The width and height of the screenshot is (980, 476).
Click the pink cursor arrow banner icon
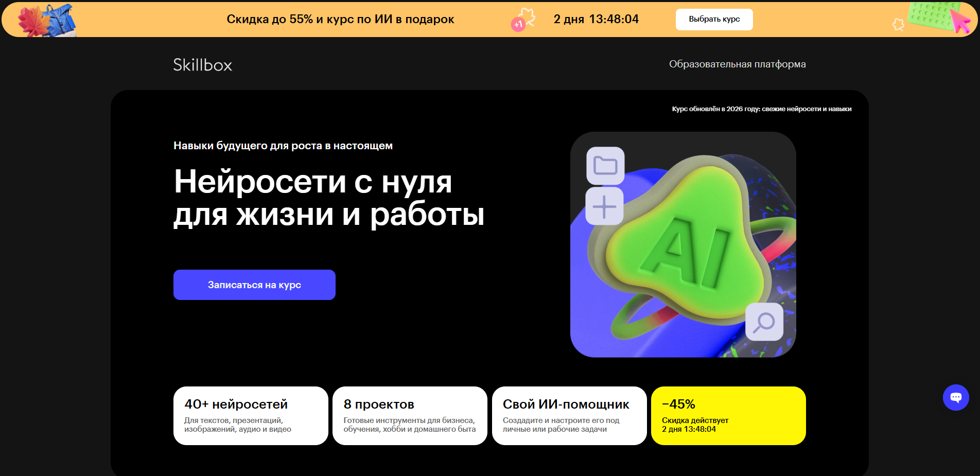click(960, 21)
